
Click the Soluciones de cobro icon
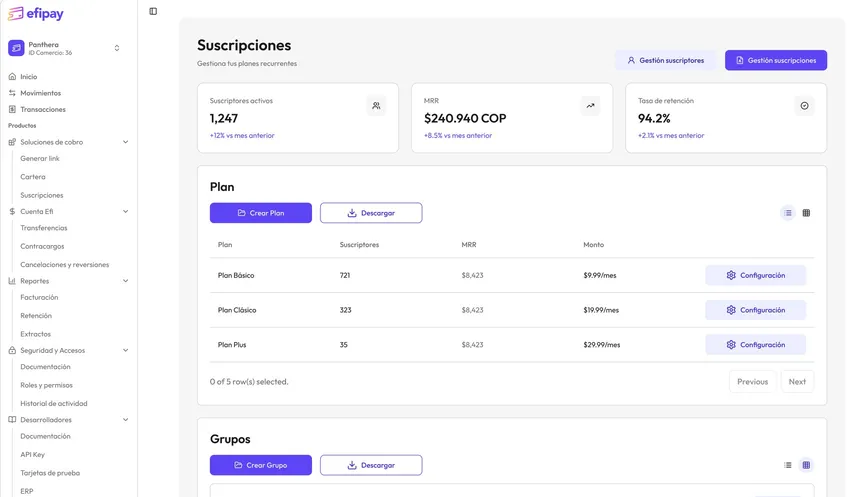12,142
